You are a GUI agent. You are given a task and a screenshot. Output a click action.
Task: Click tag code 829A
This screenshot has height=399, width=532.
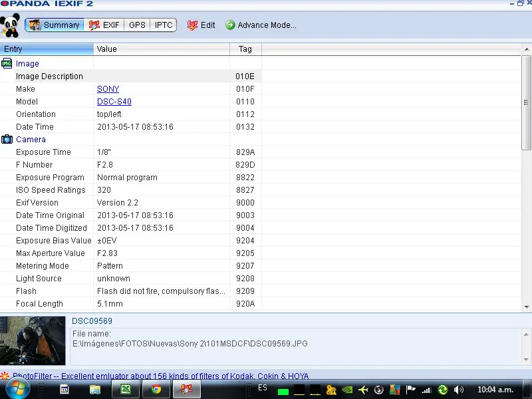pyautogui.click(x=245, y=152)
